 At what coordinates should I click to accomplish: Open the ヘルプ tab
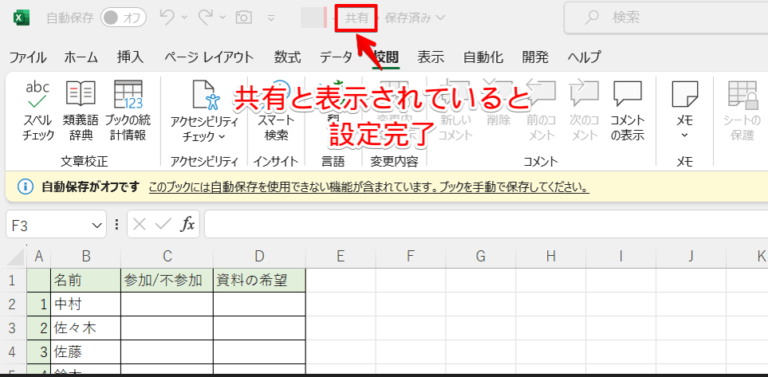[584, 57]
